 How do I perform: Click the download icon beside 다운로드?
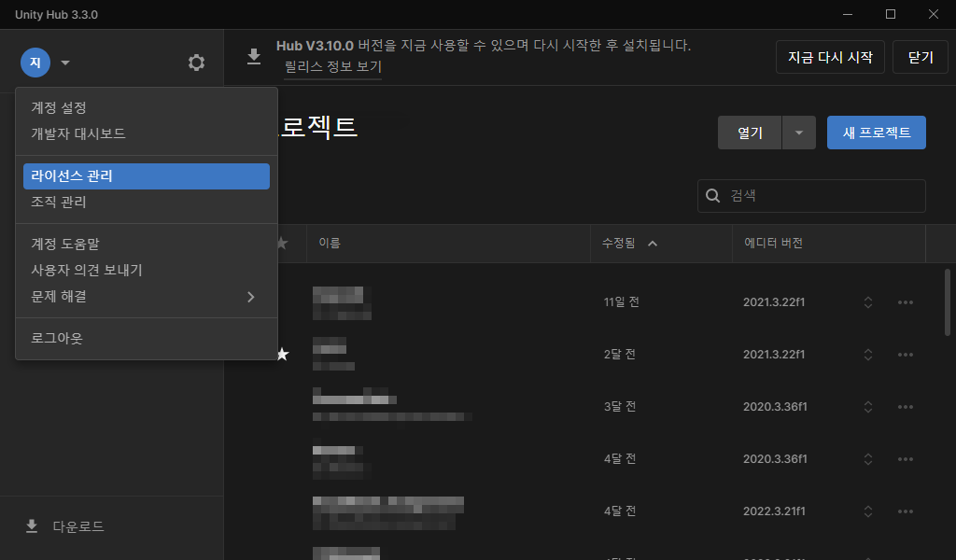[x=32, y=525]
